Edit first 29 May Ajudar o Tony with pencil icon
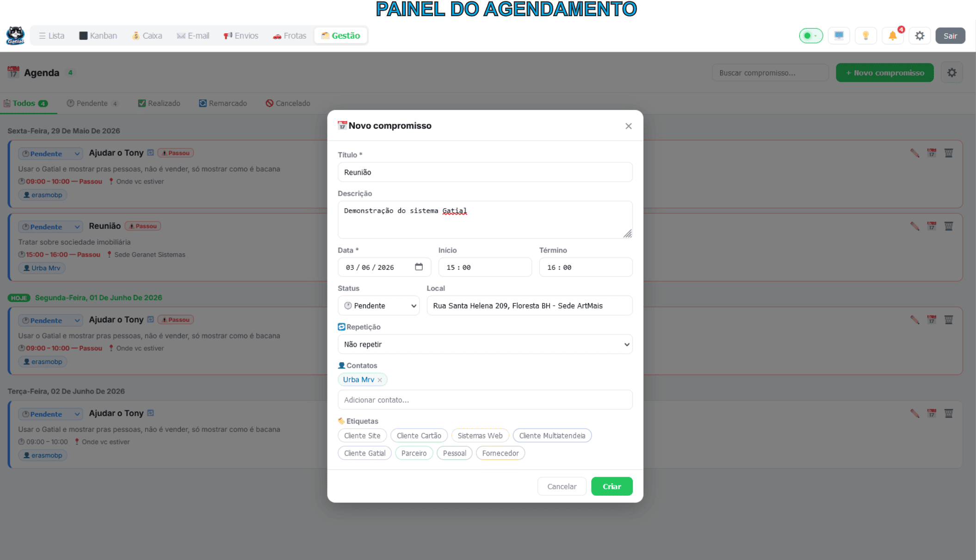 (914, 153)
